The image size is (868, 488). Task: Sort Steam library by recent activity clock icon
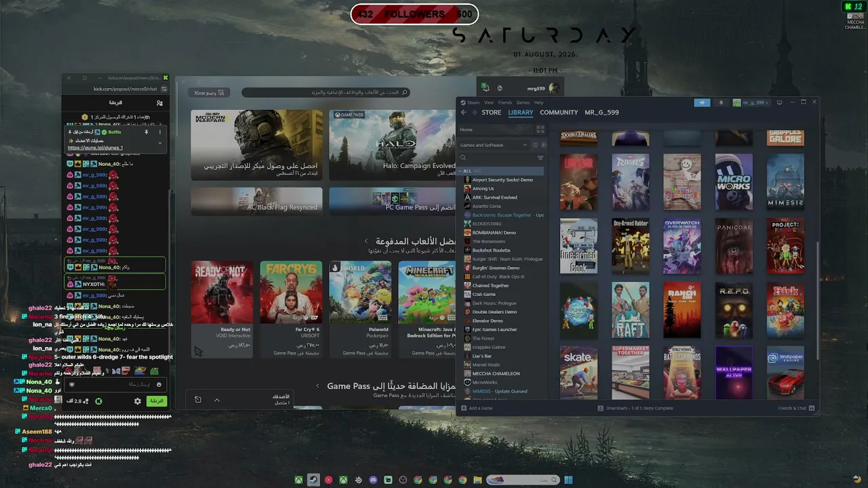click(535, 145)
